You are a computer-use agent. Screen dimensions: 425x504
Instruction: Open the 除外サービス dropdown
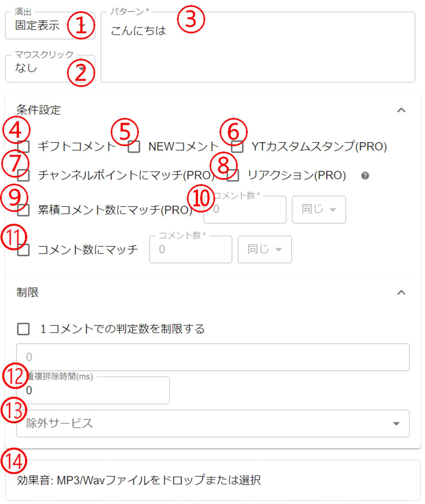click(212, 423)
